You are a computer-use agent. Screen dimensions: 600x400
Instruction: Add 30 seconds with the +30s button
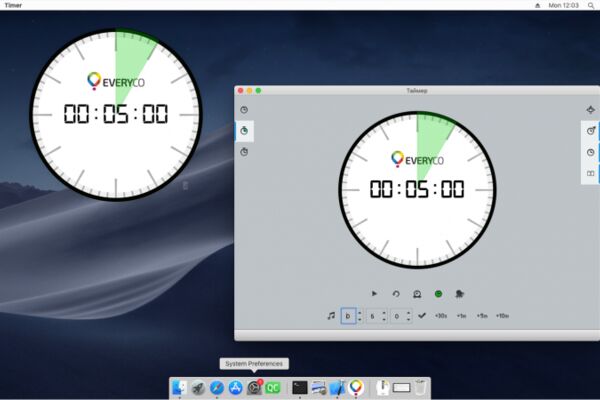(x=441, y=316)
